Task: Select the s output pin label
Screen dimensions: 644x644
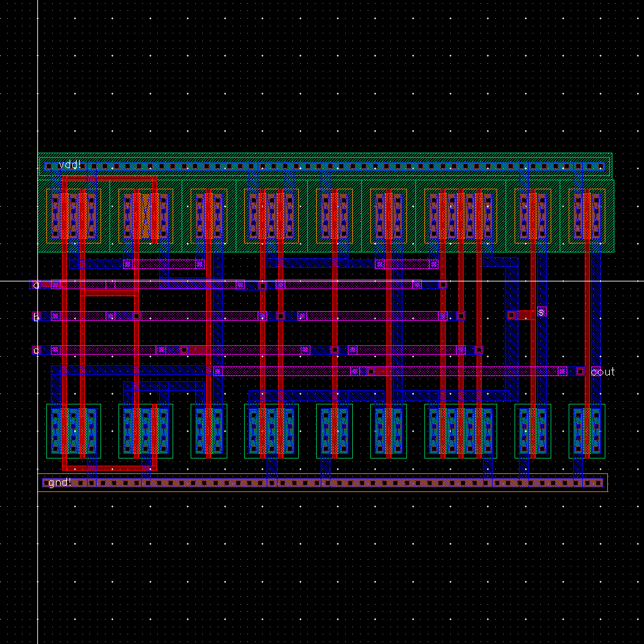Action: tap(541, 312)
